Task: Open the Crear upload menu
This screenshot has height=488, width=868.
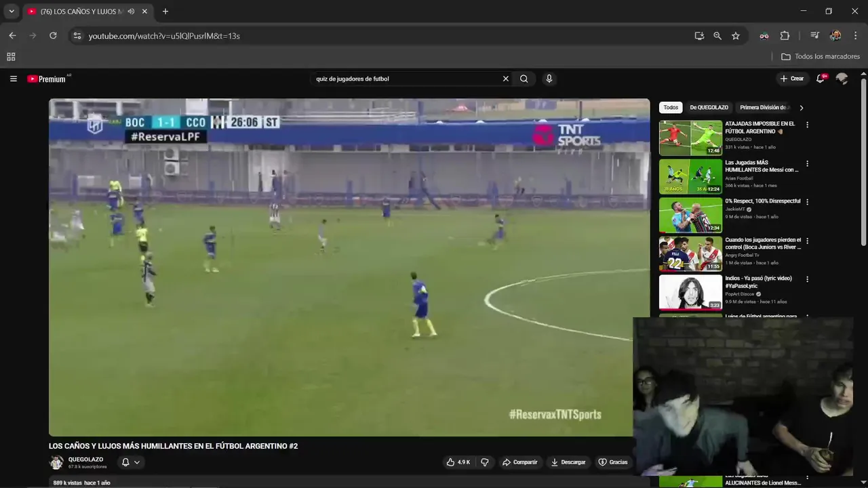Action: tap(791, 79)
